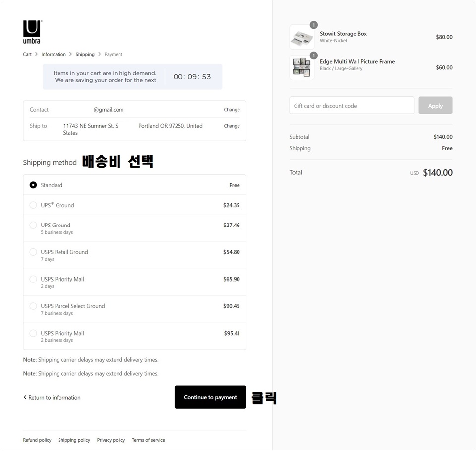Select USPS Priority Mail 2 days $65.90

point(33,279)
